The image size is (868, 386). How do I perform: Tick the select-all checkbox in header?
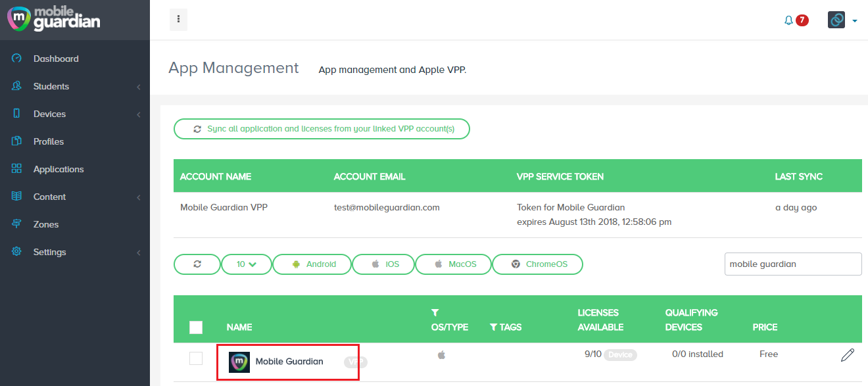196,327
